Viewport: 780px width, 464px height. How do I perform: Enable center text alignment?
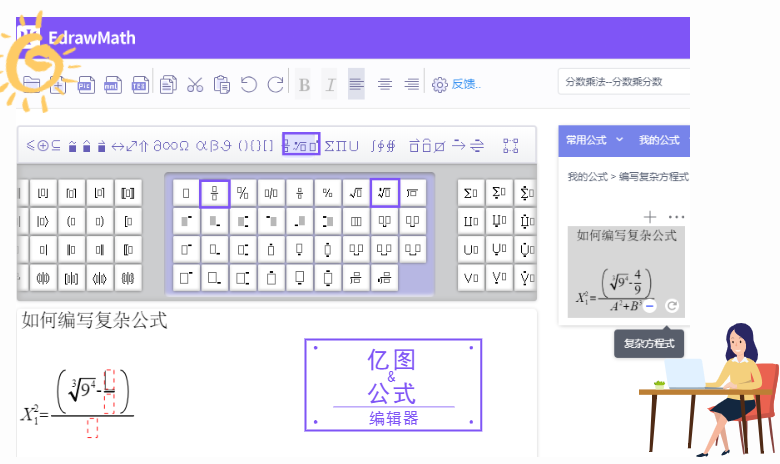pyautogui.click(x=384, y=85)
